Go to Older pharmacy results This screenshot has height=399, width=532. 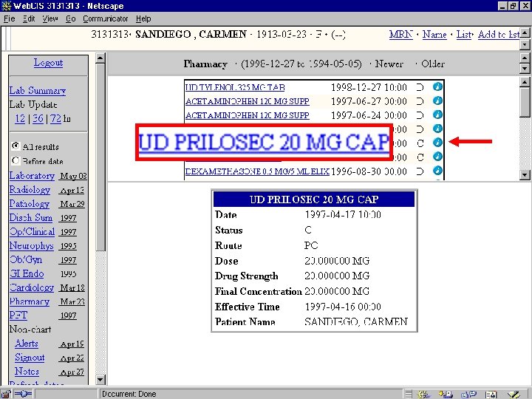[x=433, y=64]
